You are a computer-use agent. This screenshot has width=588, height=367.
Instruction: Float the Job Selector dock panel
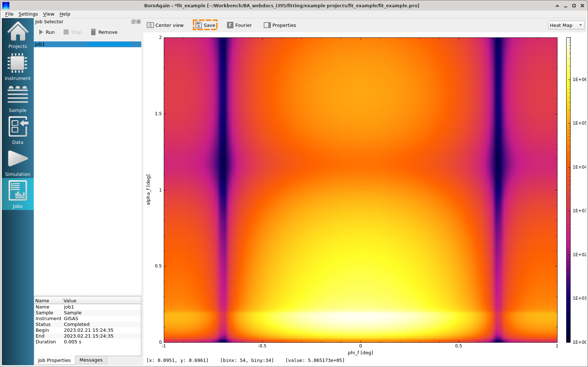click(133, 22)
